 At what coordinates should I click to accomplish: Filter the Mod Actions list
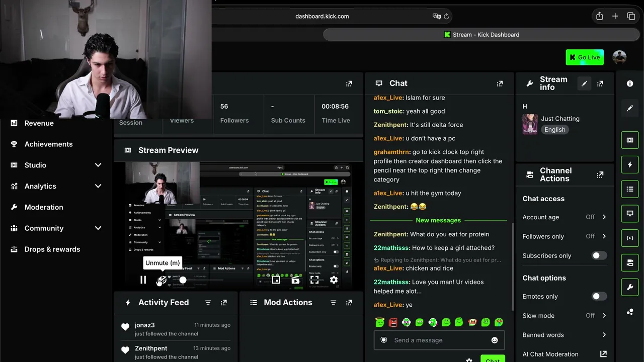click(333, 303)
